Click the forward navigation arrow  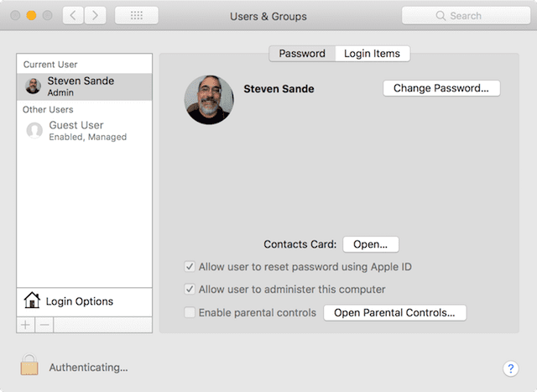point(95,16)
